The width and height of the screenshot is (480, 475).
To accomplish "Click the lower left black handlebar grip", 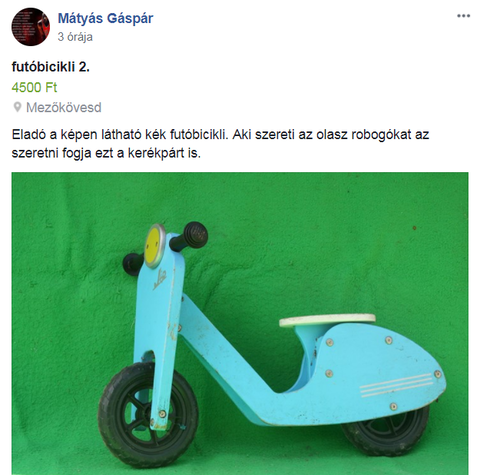I will coord(132,264).
